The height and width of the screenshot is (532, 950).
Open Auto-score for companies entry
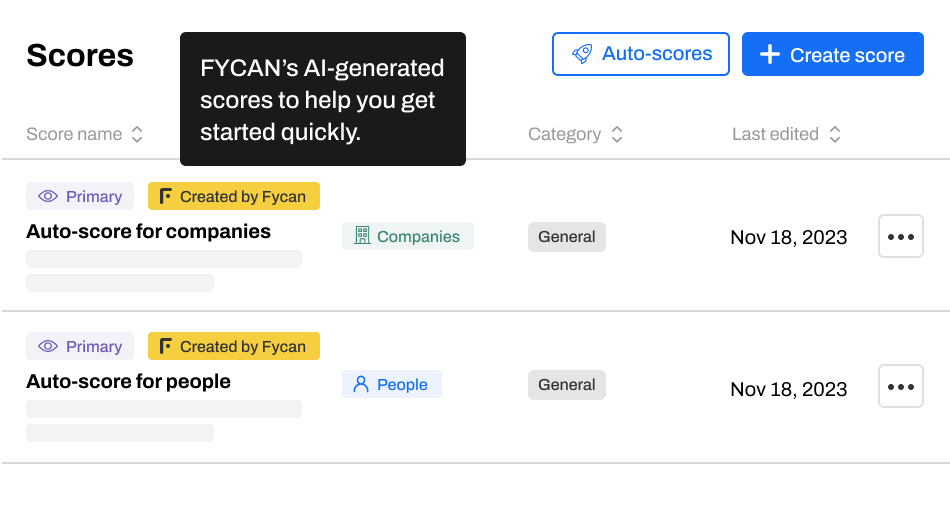tap(148, 231)
